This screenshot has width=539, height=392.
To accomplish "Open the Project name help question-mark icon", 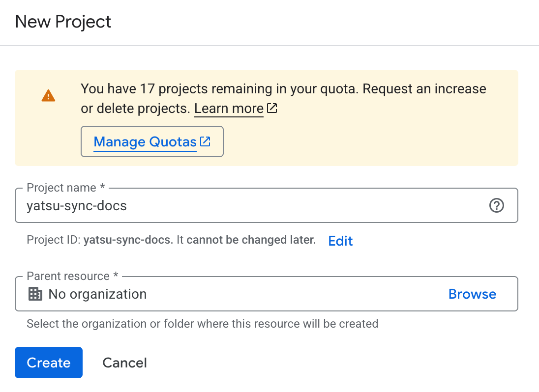I will [x=497, y=206].
